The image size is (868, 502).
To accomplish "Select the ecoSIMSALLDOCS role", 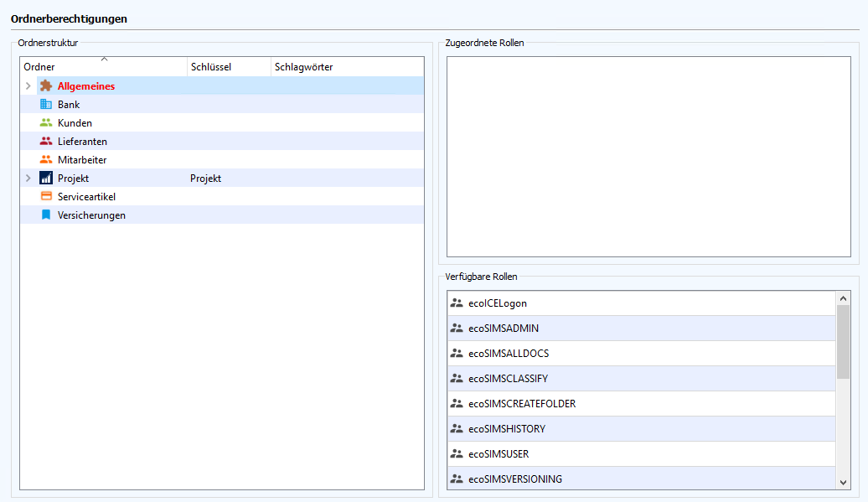I will pos(642,353).
